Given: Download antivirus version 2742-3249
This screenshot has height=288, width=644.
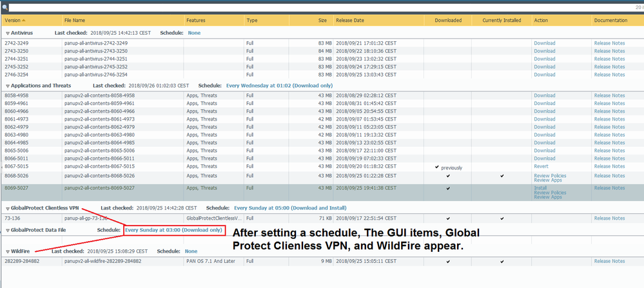Looking at the screenshot, I should coord(545,43).
